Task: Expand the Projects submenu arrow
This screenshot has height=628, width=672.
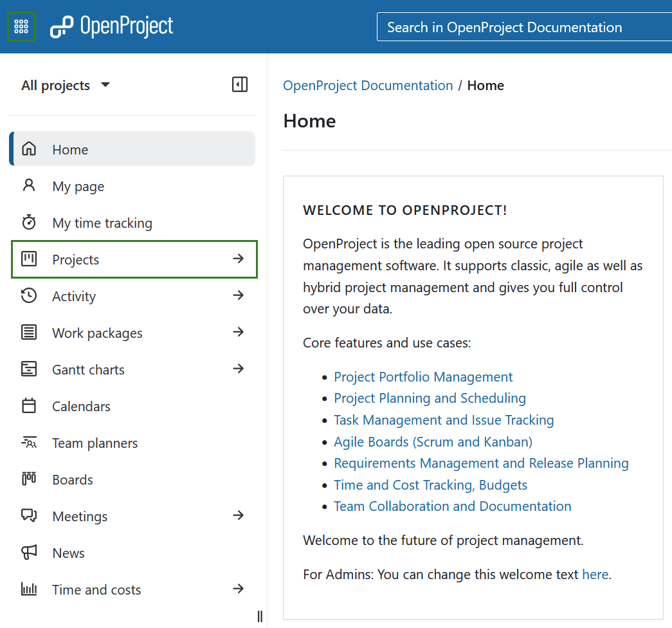Action: (x=238, y=259)
